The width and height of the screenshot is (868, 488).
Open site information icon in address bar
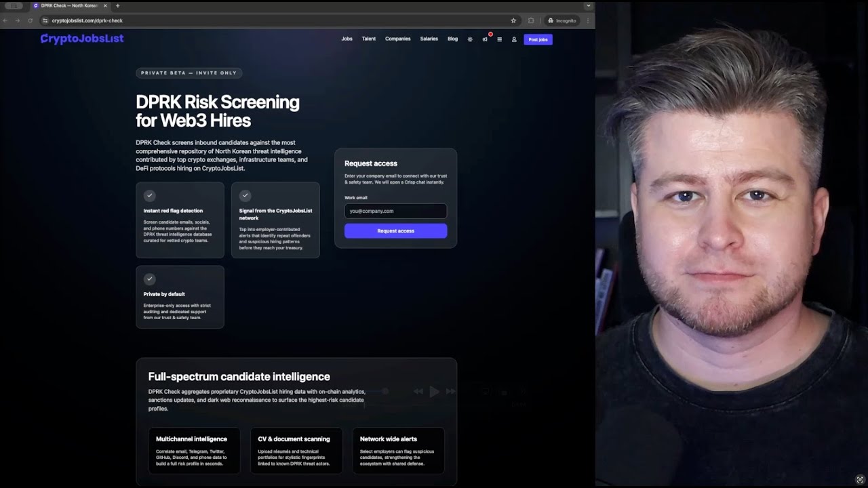[45, 20]
